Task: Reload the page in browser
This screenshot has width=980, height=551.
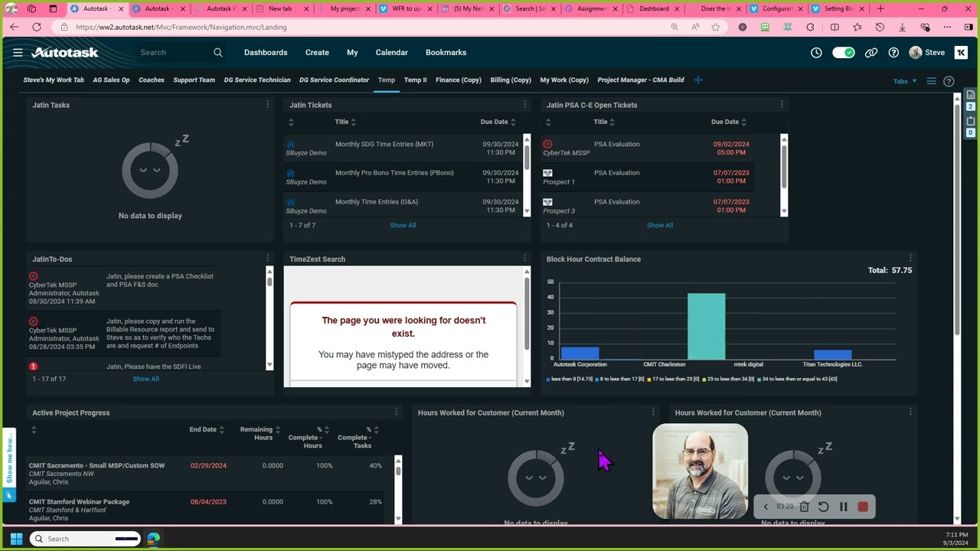Action: (36, 27)
